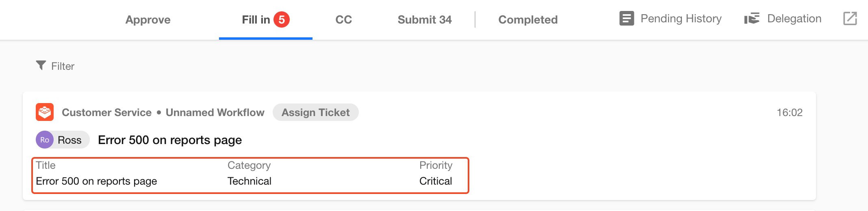Click the Assign Ticket tag
The width and height of the screenshot is (868, 211).
point(315,112)
